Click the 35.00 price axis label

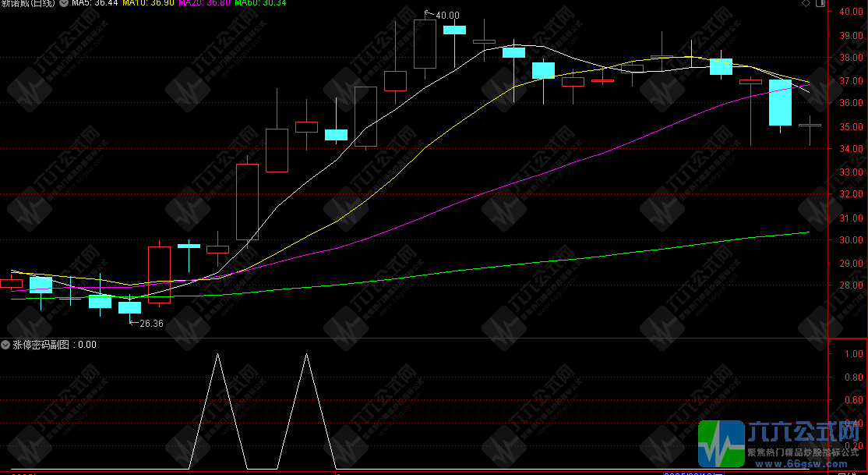pos(849,126)
